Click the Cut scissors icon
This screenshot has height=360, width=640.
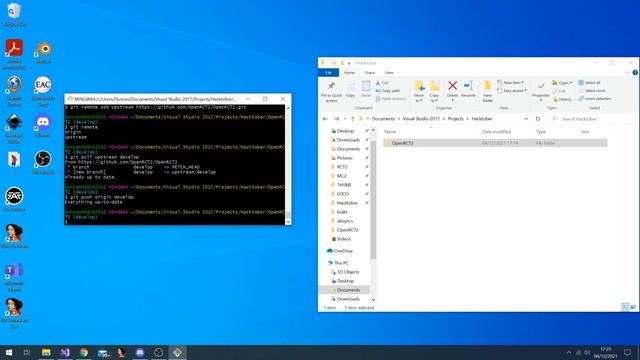pyautogui.click(x=378, y=83)
